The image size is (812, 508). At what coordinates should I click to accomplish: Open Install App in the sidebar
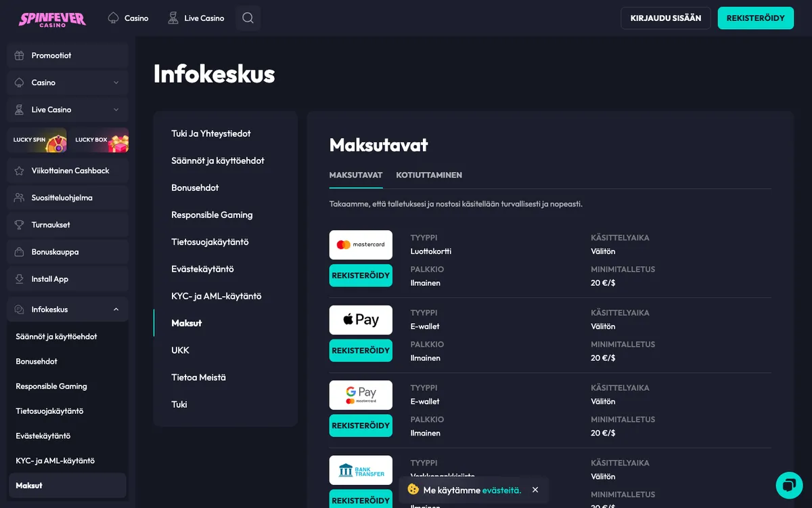tap(68, 279)
